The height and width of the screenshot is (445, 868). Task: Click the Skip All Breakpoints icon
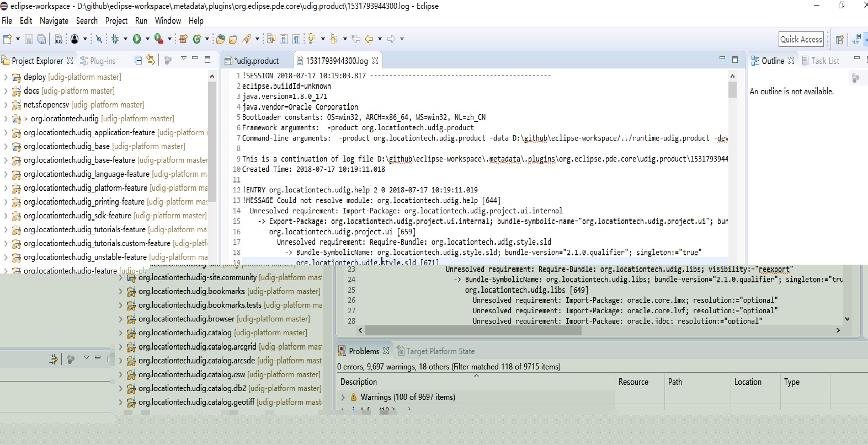99,39
